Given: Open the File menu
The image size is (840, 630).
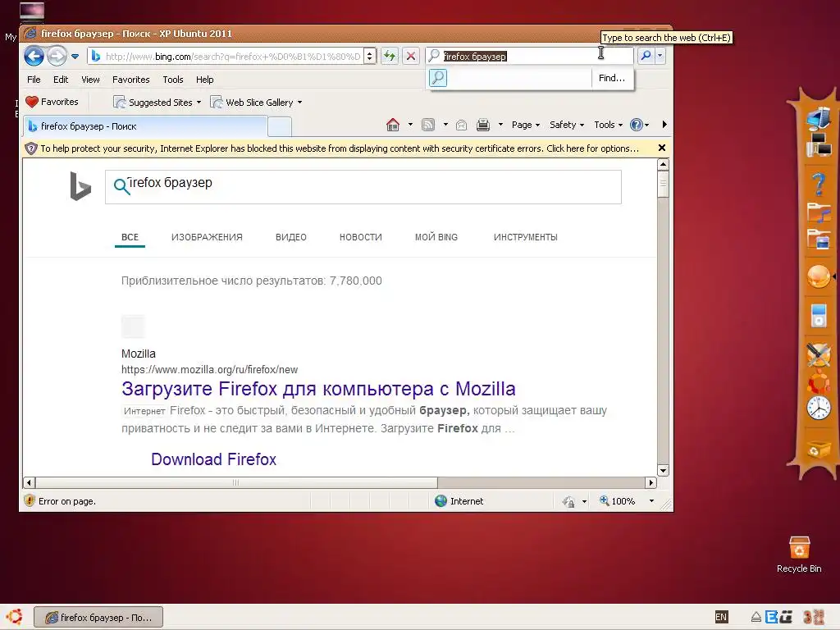Looking at the screenshot, I should coord(34,80).
